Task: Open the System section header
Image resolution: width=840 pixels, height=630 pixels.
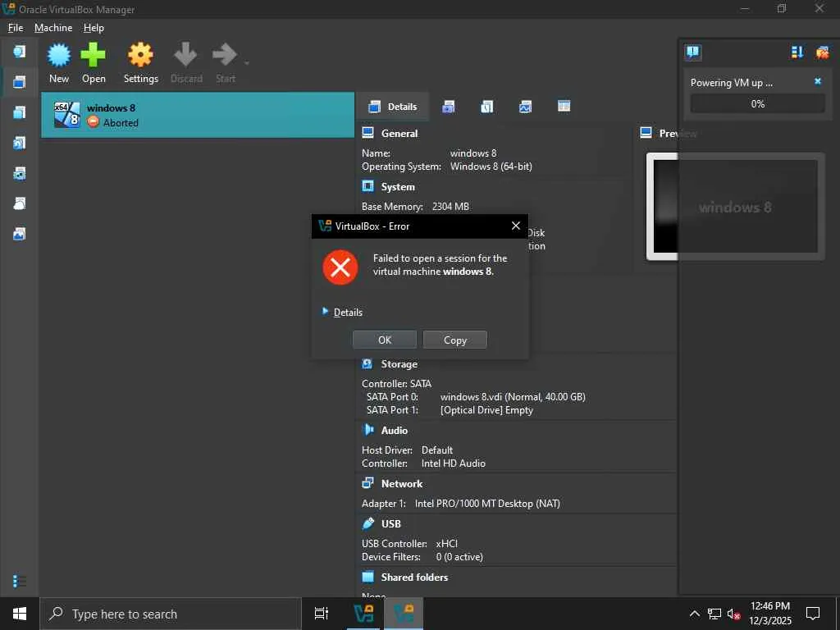Action: click(398, 187)
